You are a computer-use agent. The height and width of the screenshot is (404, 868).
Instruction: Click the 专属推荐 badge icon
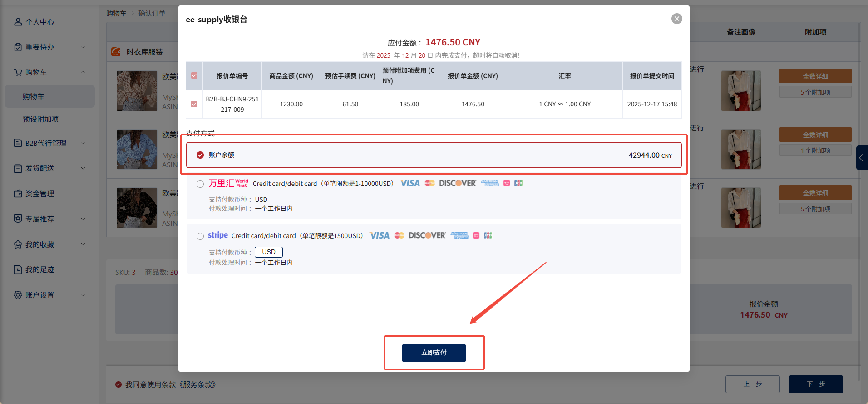[x=18, y=219]
